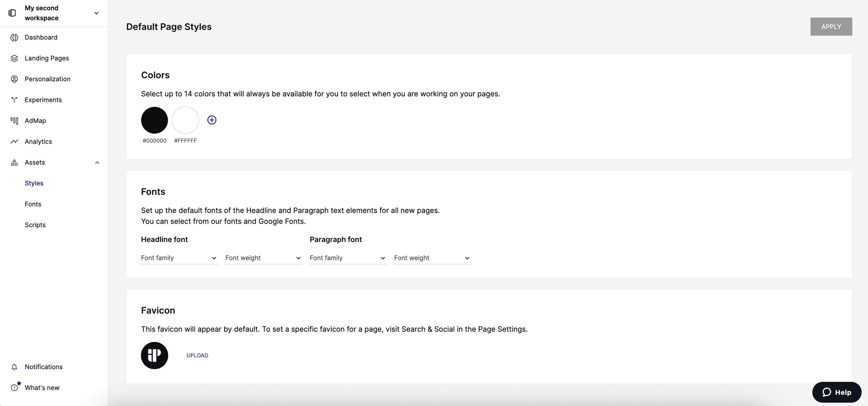Open Headline Font weight dropdown
Screen dimensions: 868x406
point(263,258)
